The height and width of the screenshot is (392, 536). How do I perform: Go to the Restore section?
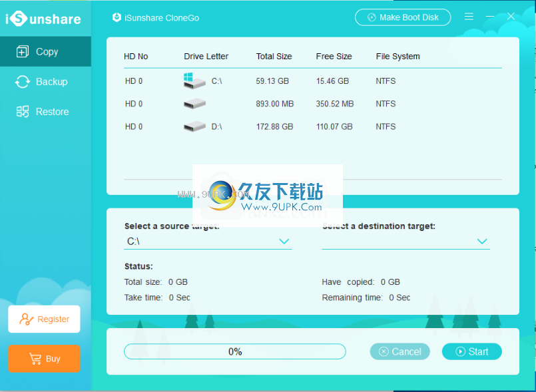[45, 112]
